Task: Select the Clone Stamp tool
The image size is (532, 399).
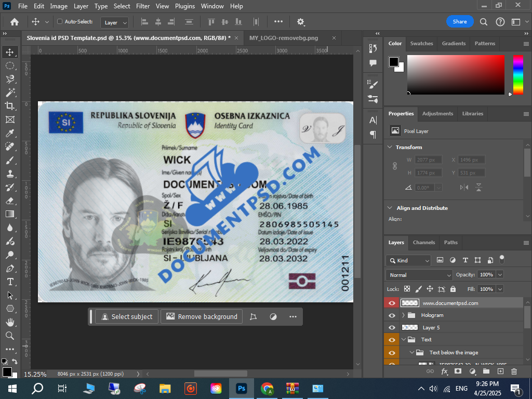Action: (10, 174)
